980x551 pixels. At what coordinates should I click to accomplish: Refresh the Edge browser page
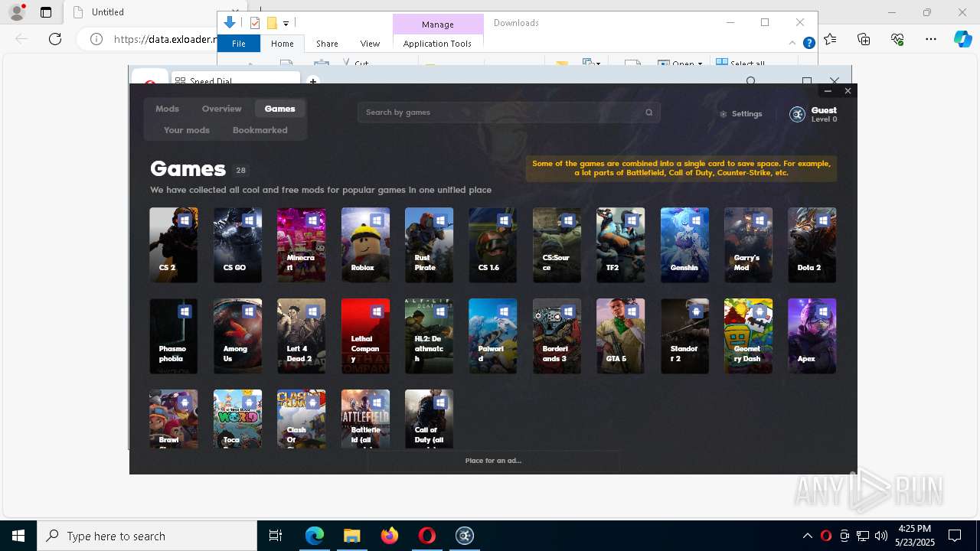coord(55,39)
